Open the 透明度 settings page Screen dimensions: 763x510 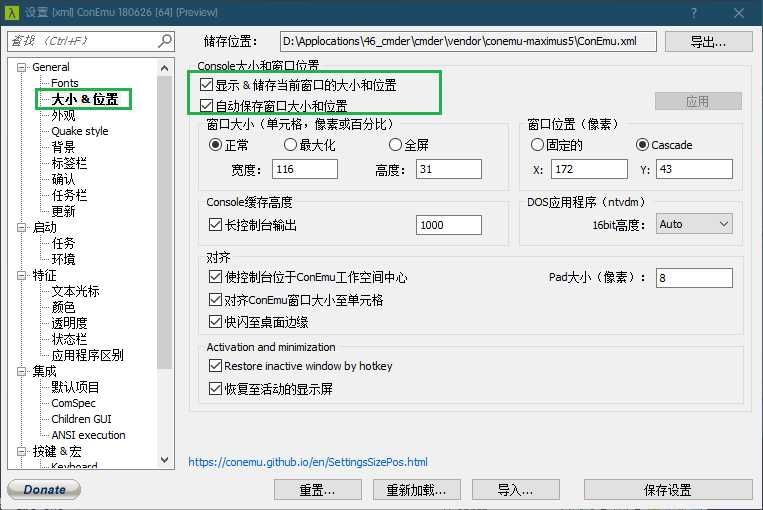click(x=69, y=323)
